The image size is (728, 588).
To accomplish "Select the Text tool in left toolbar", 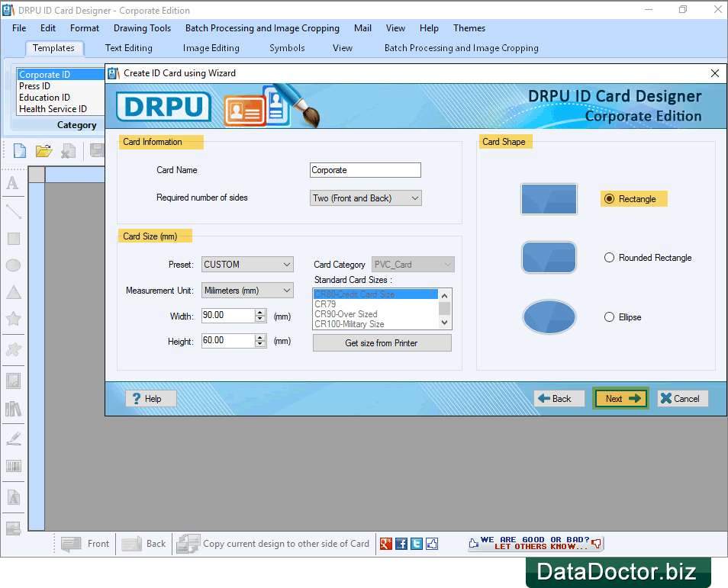I will point(13,183).
